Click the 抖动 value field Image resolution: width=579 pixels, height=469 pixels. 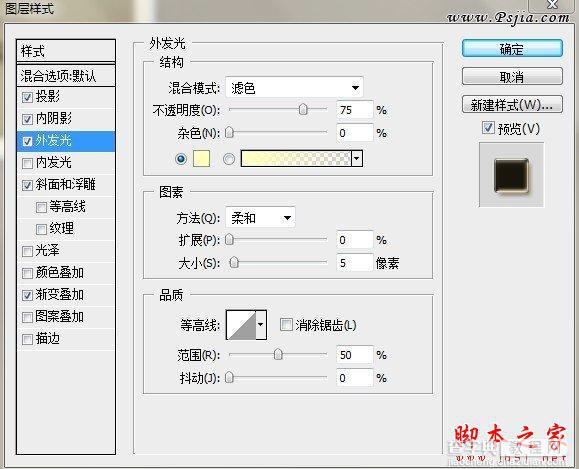pyautogui.click(x=355, y=378)
